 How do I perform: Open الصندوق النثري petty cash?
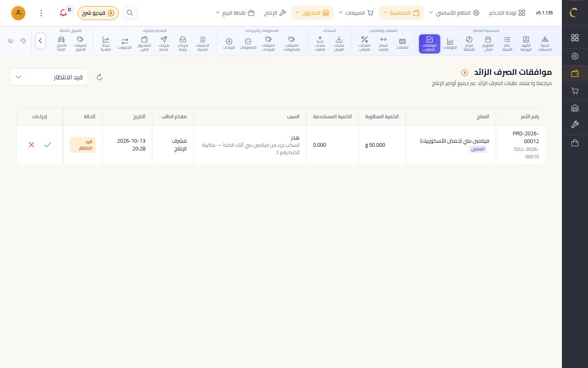[144, 44]
